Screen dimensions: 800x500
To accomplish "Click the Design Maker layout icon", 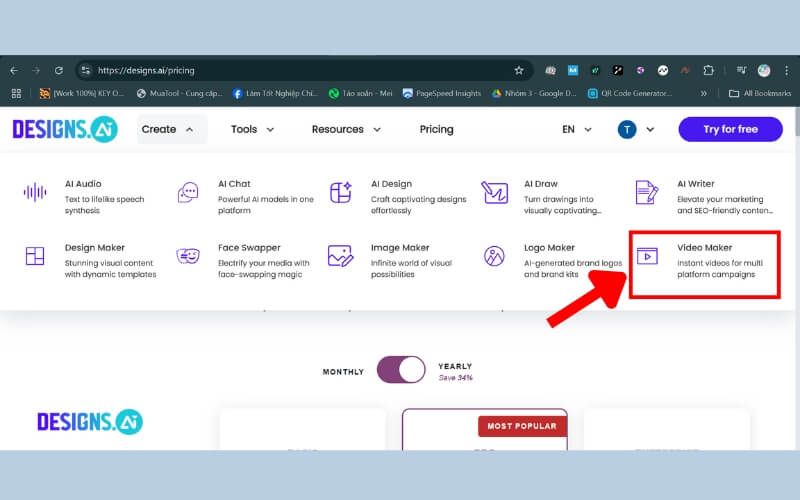I will pos(35,256).
